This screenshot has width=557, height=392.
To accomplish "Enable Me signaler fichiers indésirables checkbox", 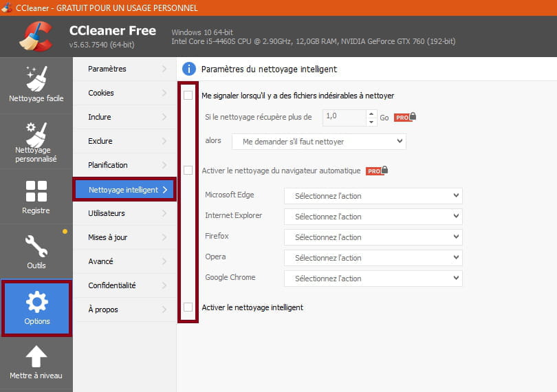I will [188, 95].
